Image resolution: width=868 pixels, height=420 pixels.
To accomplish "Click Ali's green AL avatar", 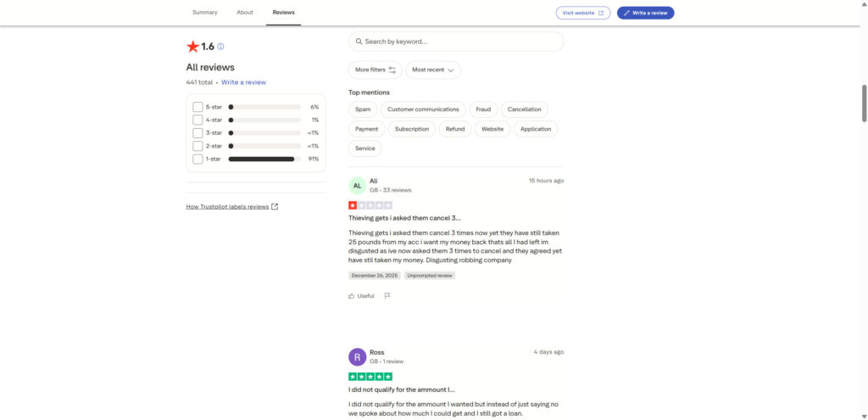I will click(357, 185).
